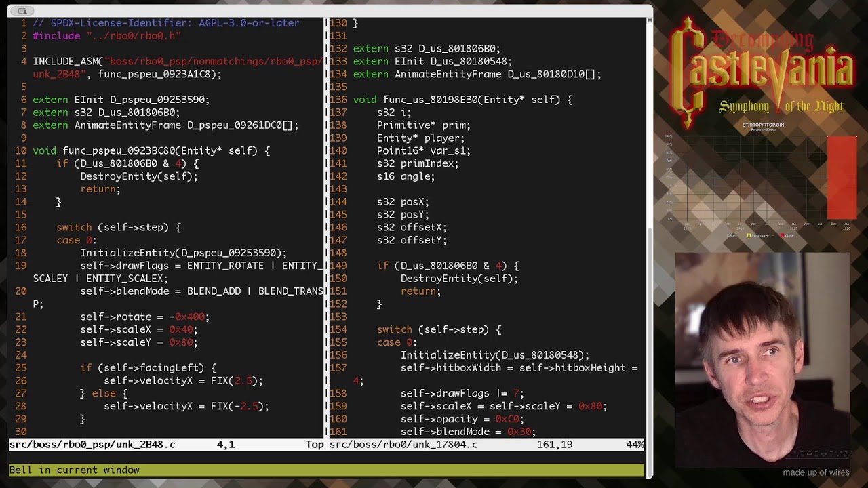Click the SPDX-License-Identifier comment line
The width and height of the screenshot is (868, 488).
[166, 23]
